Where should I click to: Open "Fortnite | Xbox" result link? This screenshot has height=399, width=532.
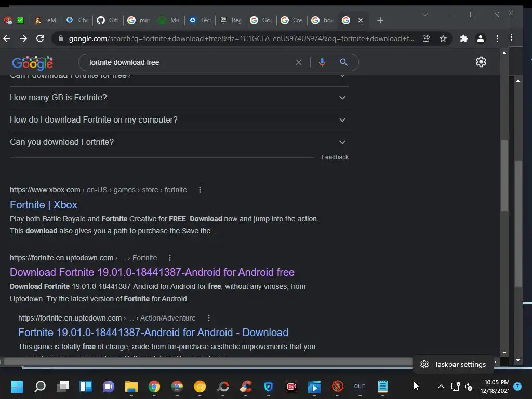tap(44, 205)
